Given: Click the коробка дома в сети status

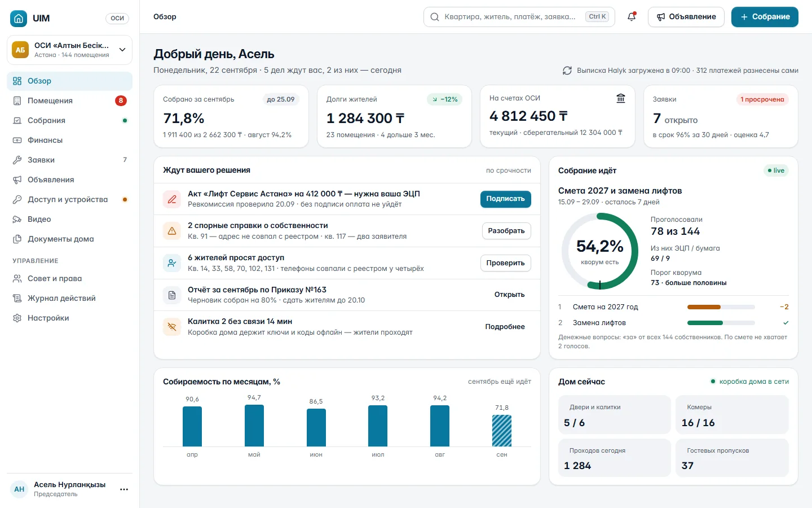Looking at the screenshot, I should [750, 382].
